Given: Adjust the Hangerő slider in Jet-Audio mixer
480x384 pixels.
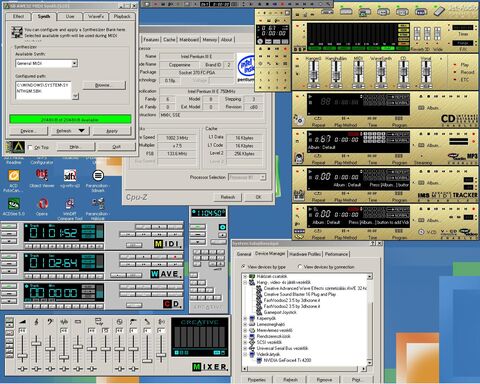Looking at the screenshot, I should (313, 72).
